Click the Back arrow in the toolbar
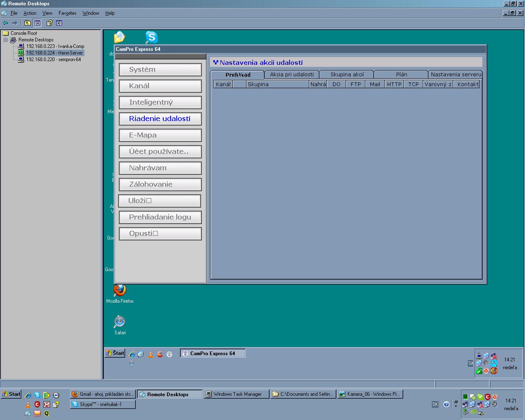Image resolution: width=525 pixels, height=420 pixels. 5,23
